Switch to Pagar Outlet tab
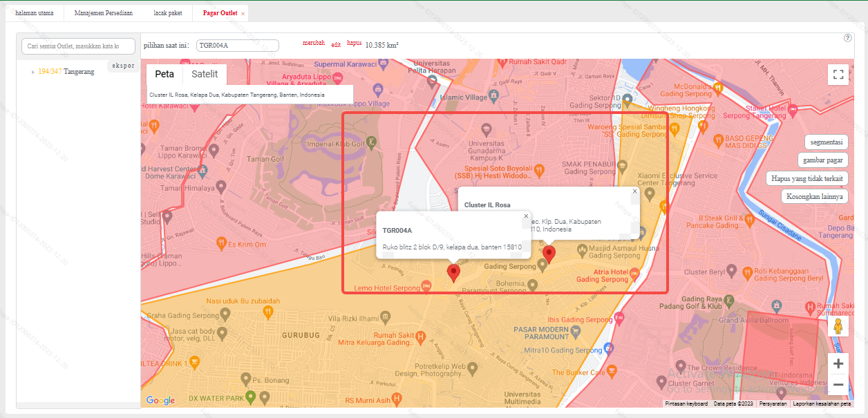The image size is (868, 418). pos(220,13)
